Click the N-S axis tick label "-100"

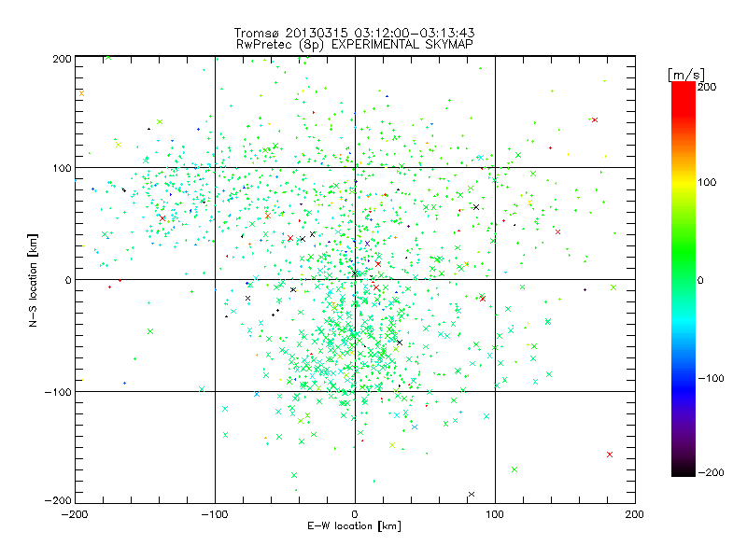[58, 392]
